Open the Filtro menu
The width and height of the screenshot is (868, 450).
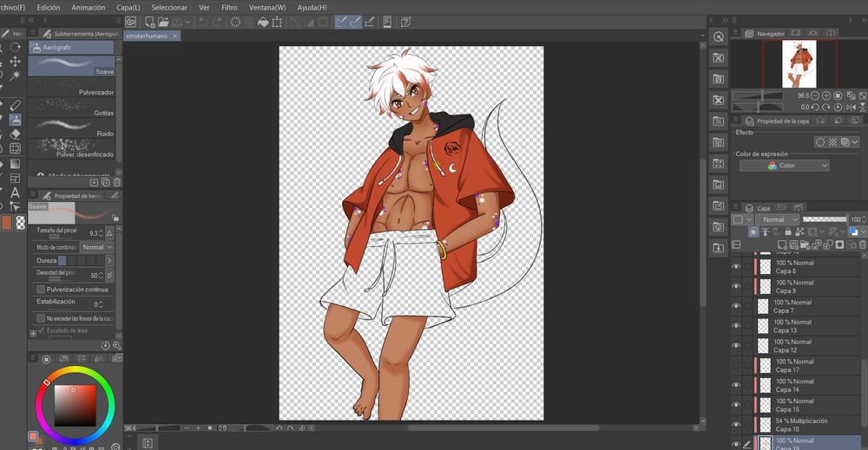(x=229, y=8)
